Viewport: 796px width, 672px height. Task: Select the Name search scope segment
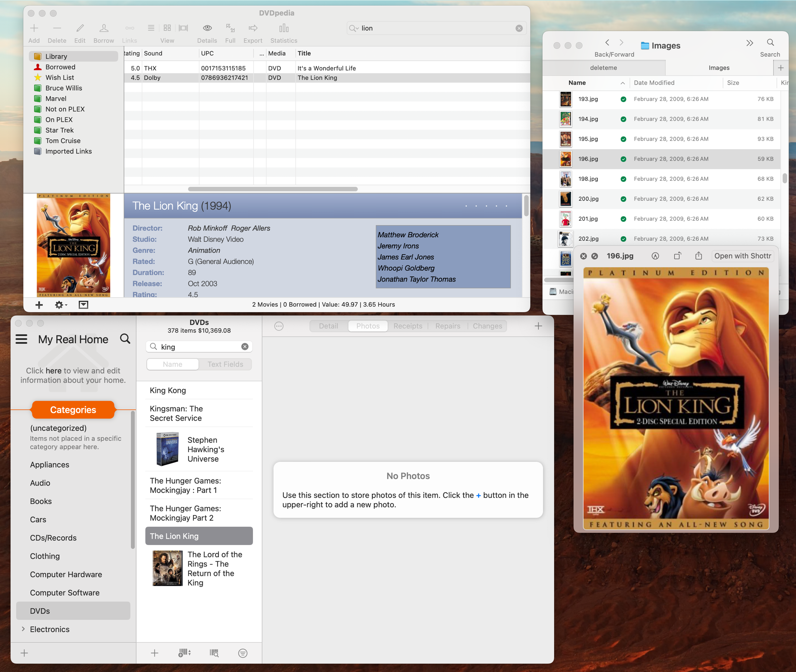point(173,364)
